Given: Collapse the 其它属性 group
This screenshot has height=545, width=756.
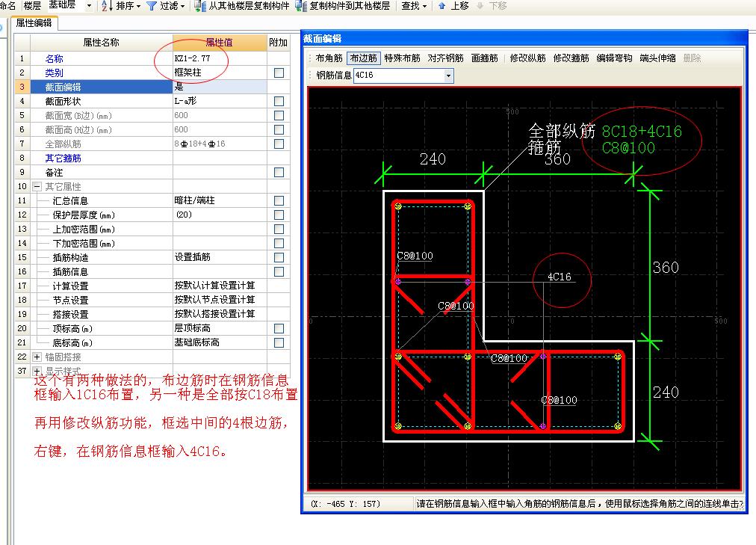Looking at the screenshot, I should coord(37,187).
